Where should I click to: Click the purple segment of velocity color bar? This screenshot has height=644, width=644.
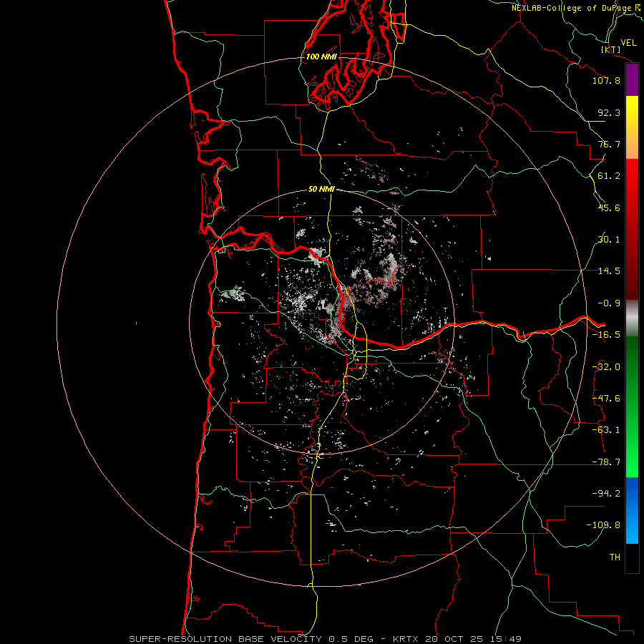(x=632, y=80)
